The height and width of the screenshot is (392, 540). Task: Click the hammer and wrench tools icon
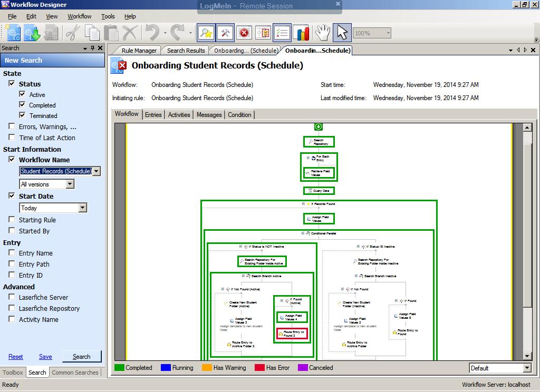click(225, 33)
